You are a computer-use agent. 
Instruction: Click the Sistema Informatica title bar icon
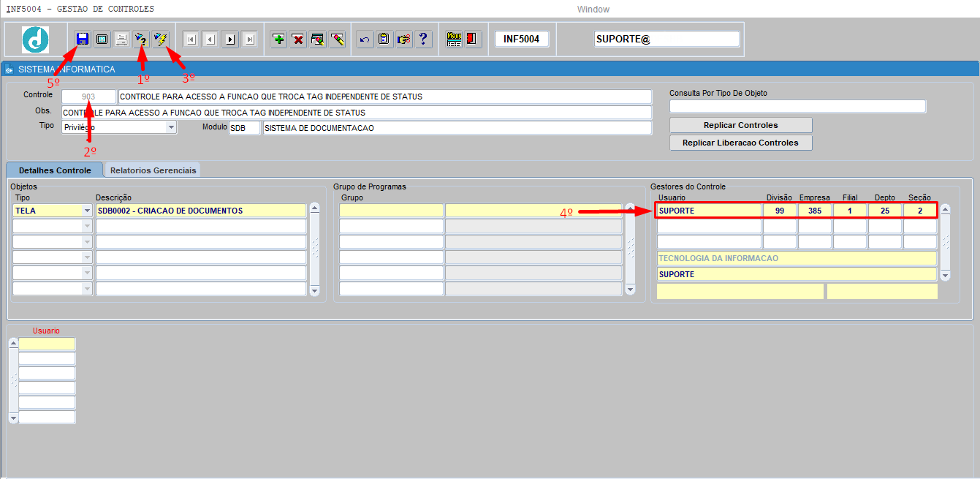[10, 69]
